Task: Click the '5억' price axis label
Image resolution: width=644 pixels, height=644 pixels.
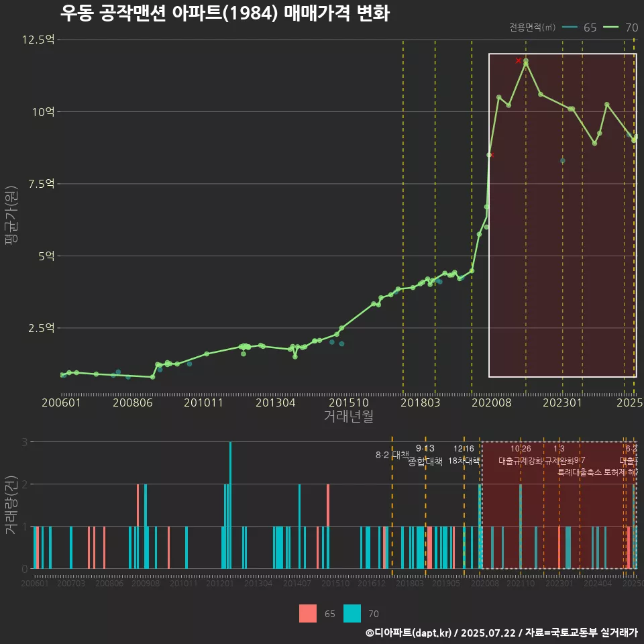Action: 46,256
